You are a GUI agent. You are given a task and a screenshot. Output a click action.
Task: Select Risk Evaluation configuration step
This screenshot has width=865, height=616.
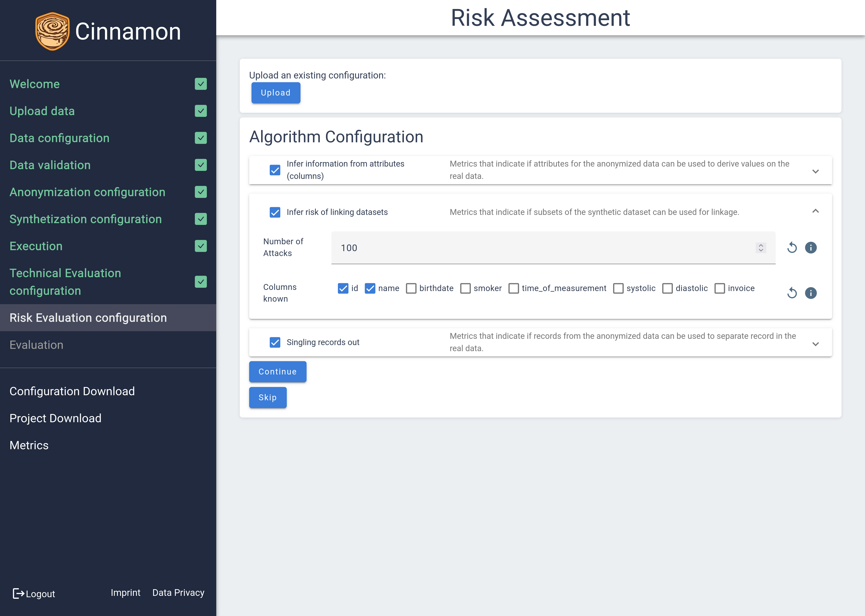(108, 318)
